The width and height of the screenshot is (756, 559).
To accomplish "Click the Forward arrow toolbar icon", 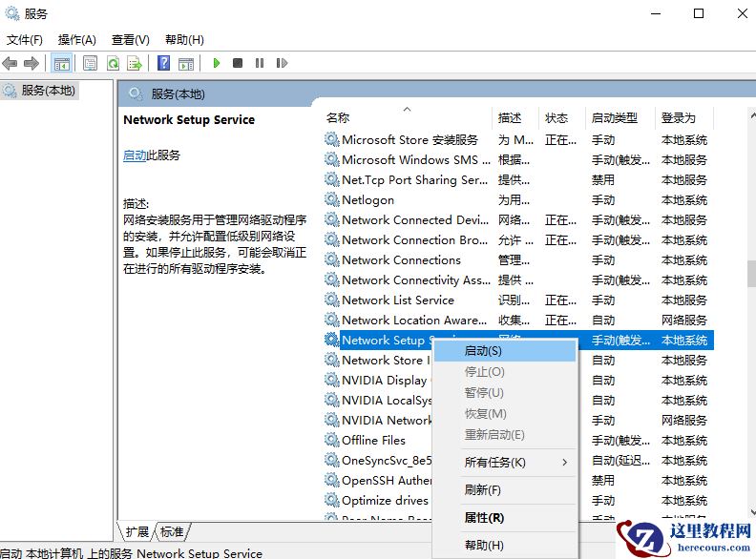I will click(x=31, y=63).
